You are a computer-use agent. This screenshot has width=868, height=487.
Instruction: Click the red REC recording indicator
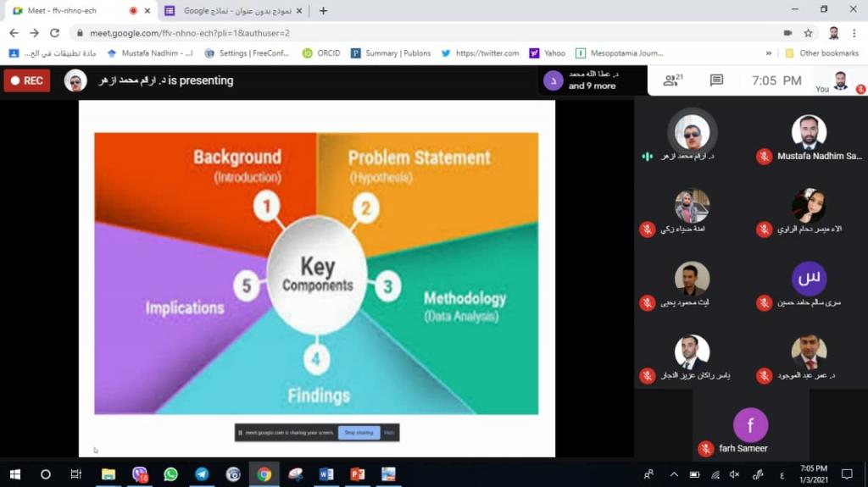pos(27,80)
